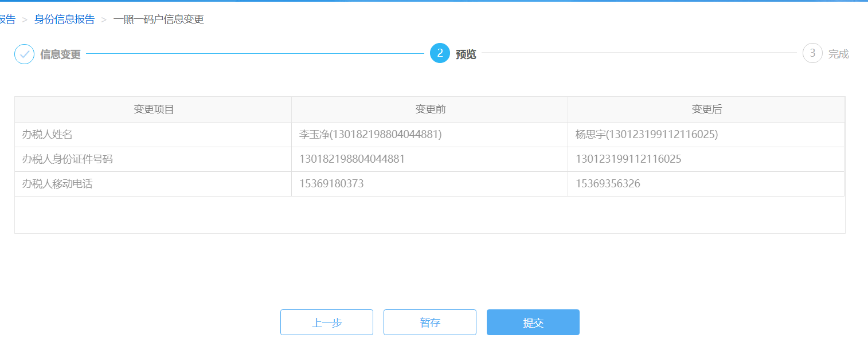The height and width of the screenshot is (342, 868).
Task: Click the step 2 circle icon
Action: pos(440,53)
